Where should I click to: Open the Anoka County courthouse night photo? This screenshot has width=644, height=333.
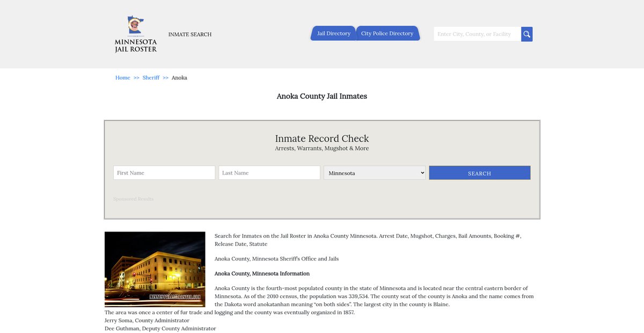click(155, 269)
